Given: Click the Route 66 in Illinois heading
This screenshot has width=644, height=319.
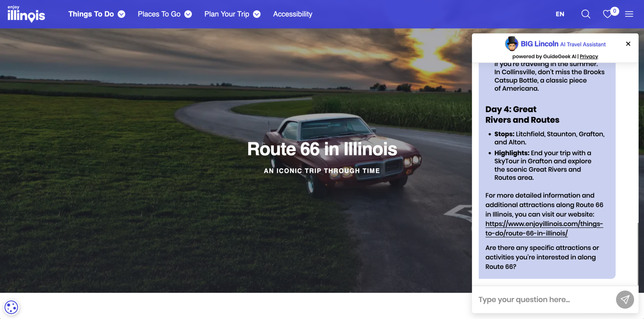Looking at the screenshot, I should 322,149.
